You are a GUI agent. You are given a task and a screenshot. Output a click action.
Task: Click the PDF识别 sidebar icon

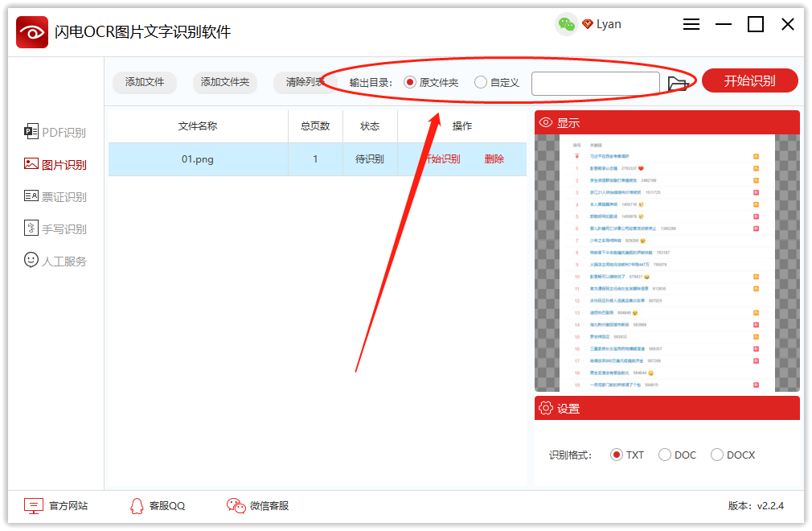pyautogui.click(x=31, y=132)
